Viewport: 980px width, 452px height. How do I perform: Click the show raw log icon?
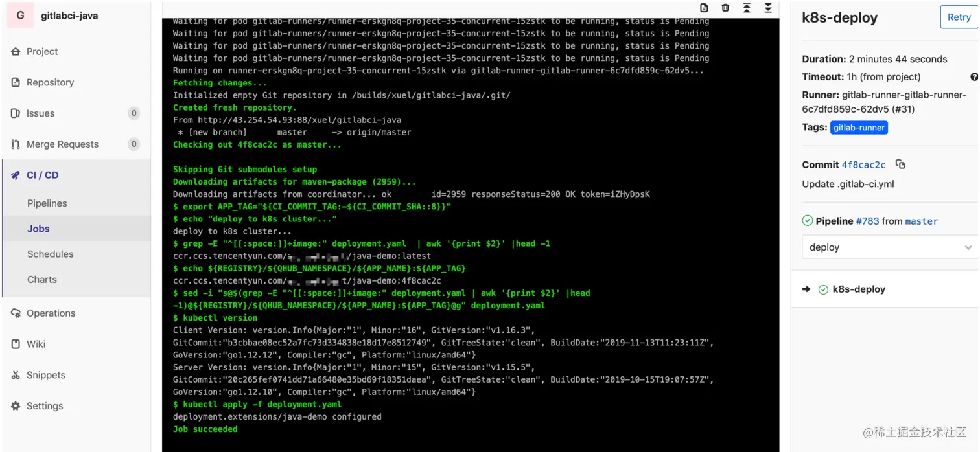705,8
